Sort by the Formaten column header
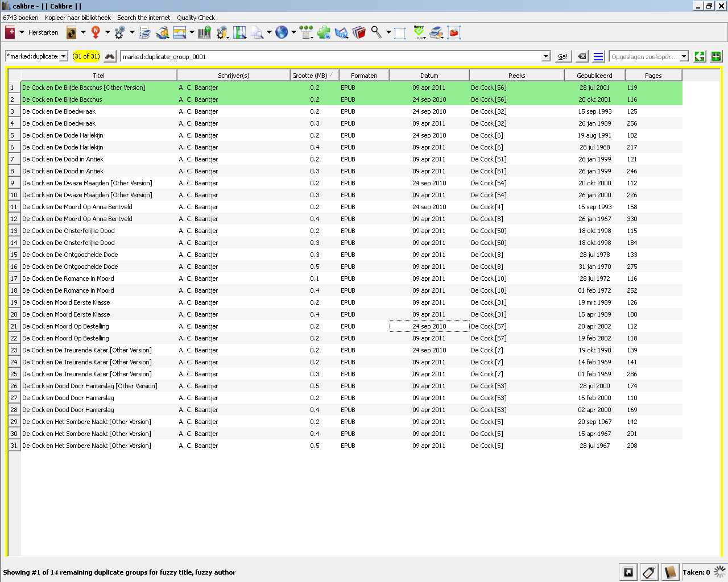This screenshot has width=728, height=582. point(364,75)
